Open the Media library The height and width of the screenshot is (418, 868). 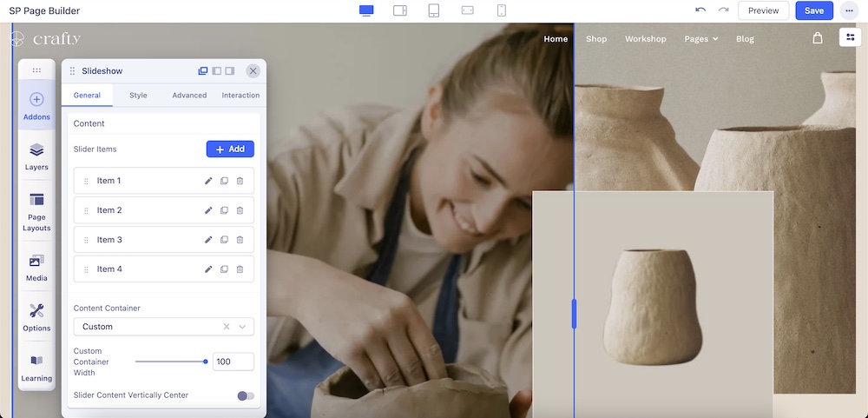[36, 269]
